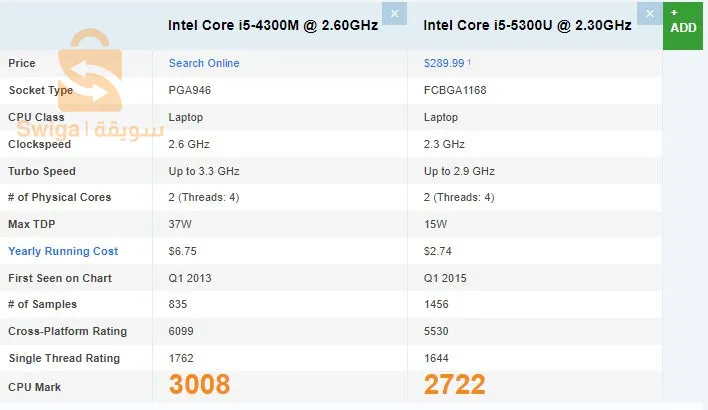Image resolution: width=708 pixels, height=410 pixels.
Task: Remove the i5-5300U column with X
Action: click(x=650, y=14)
